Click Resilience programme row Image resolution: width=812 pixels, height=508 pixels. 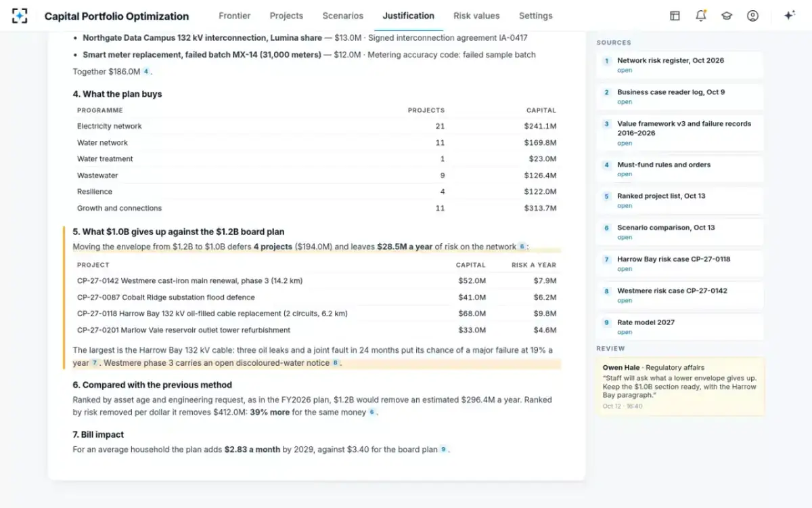click(x=317, y=192)
